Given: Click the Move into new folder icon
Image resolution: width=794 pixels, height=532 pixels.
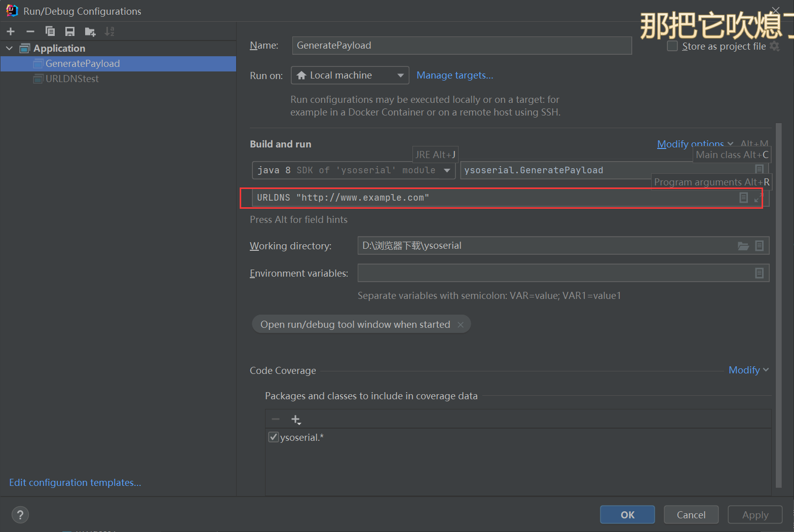Looking at the screenshot, I should (x=90, y=32).
